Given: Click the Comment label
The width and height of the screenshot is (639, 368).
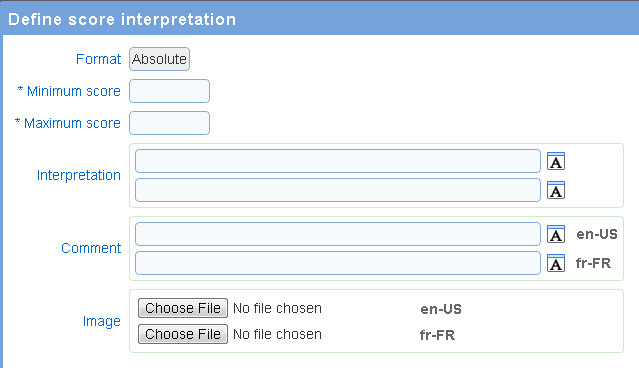Looking at the screenshot, I should 91,248.
